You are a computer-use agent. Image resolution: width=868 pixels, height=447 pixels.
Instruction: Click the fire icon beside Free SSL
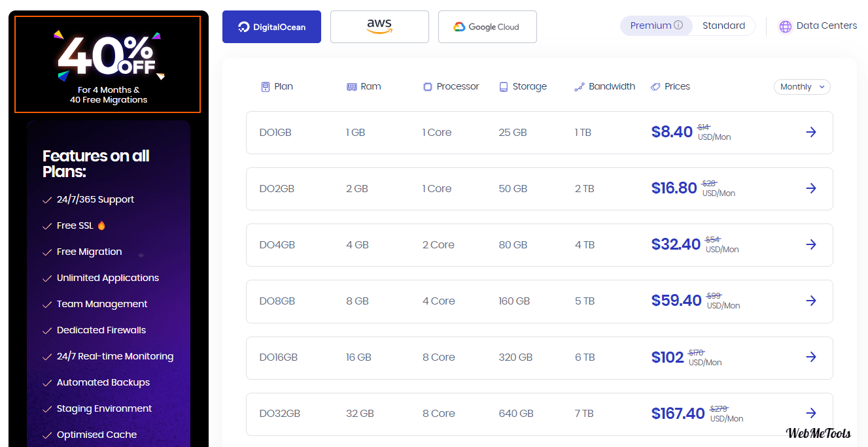[101, 225]
